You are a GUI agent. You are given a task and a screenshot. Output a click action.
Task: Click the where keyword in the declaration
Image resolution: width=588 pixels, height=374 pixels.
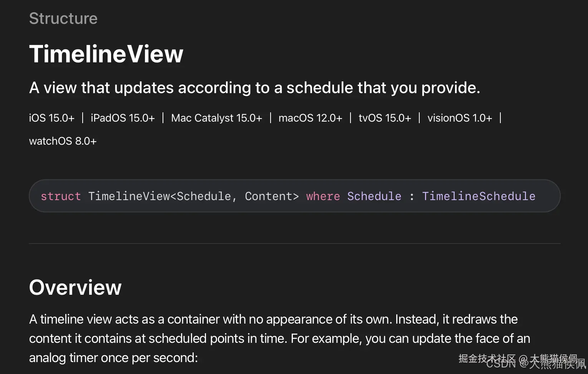pos(323,196)
